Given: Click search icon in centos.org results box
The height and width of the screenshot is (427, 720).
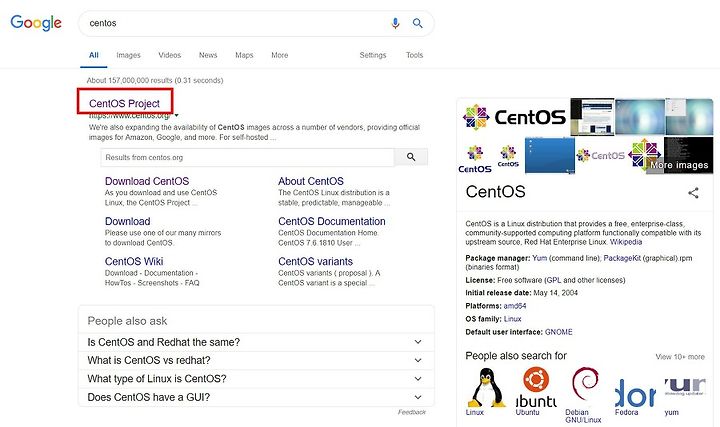Looking at the screenshot, I should 411,157.
